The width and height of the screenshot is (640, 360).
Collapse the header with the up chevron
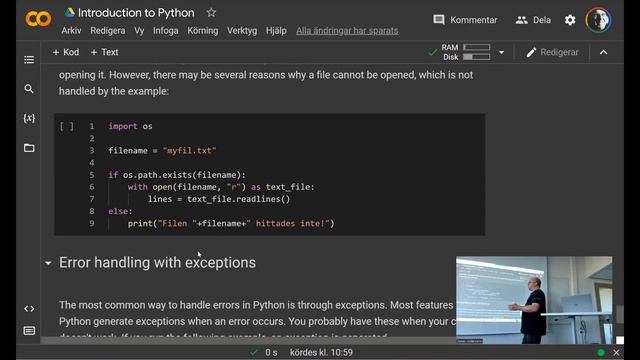tap(603, 52)
